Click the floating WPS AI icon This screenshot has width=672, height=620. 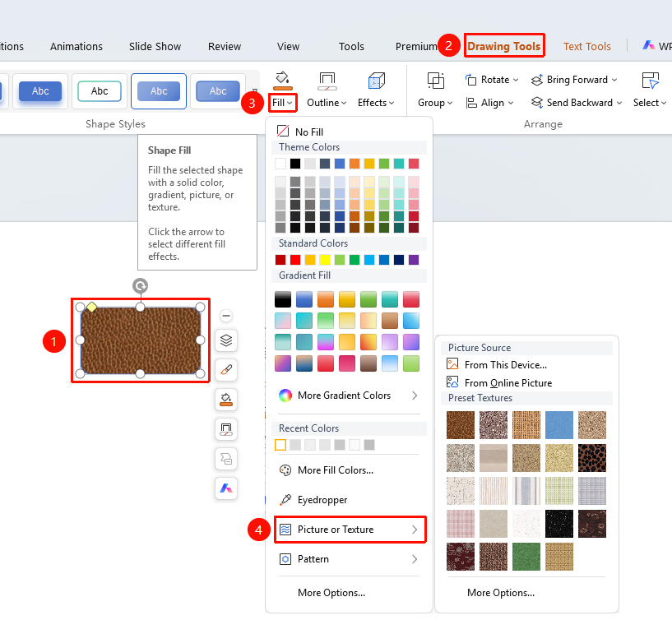(x=226, y=488)
